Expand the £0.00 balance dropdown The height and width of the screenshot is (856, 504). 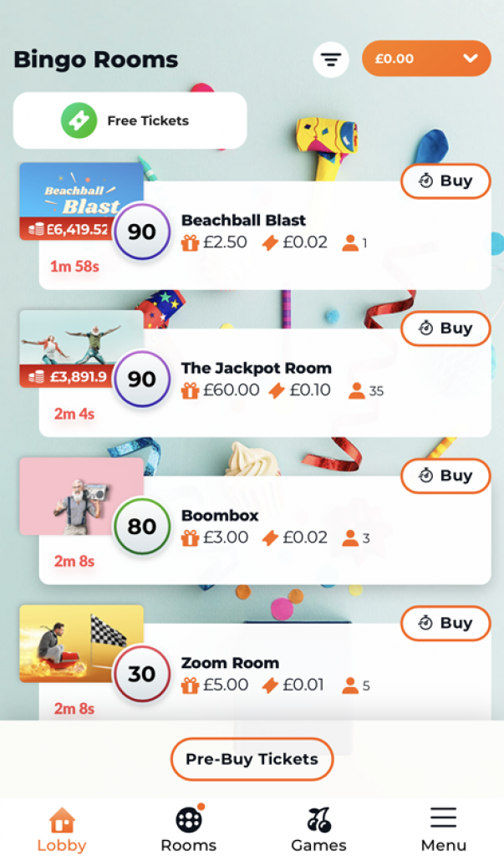426,59
